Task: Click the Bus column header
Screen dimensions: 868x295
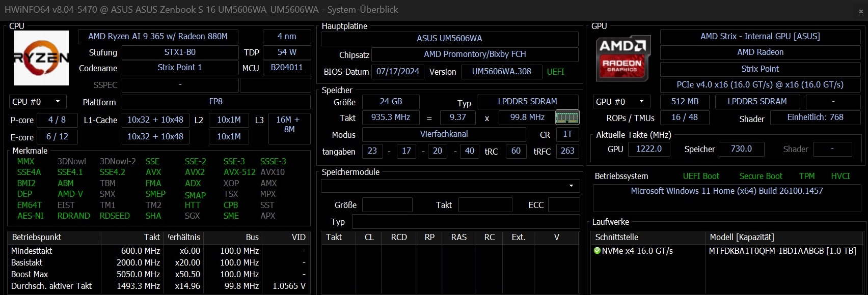Action: tap(232, 238)
